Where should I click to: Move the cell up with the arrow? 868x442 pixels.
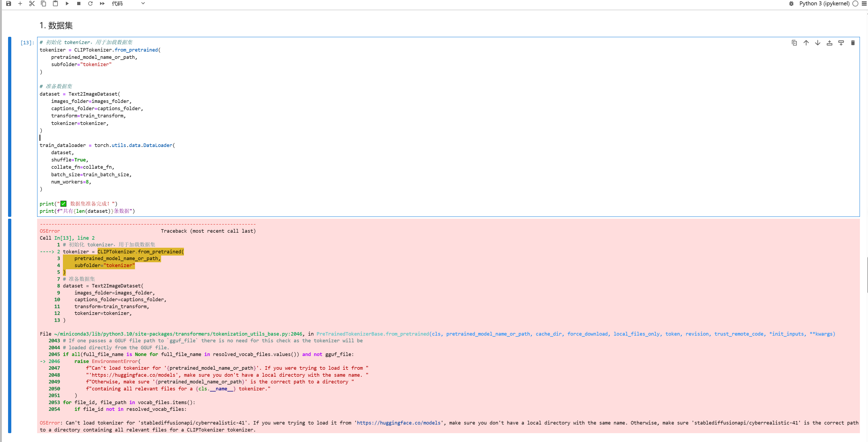tap(806, 43)
